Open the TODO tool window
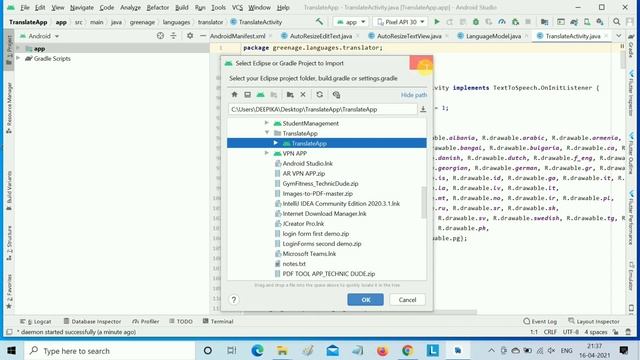This screenshot has width=640, height=360. click(x=181, y=321)
